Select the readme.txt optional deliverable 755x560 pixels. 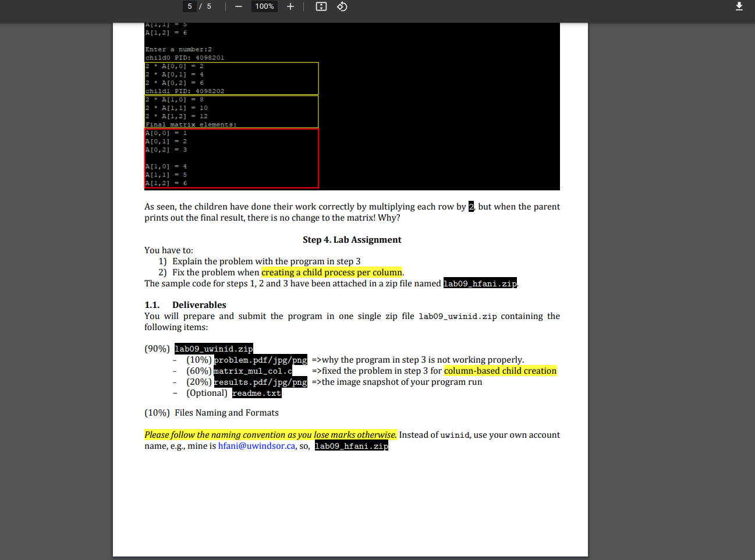tap(256, 393)
